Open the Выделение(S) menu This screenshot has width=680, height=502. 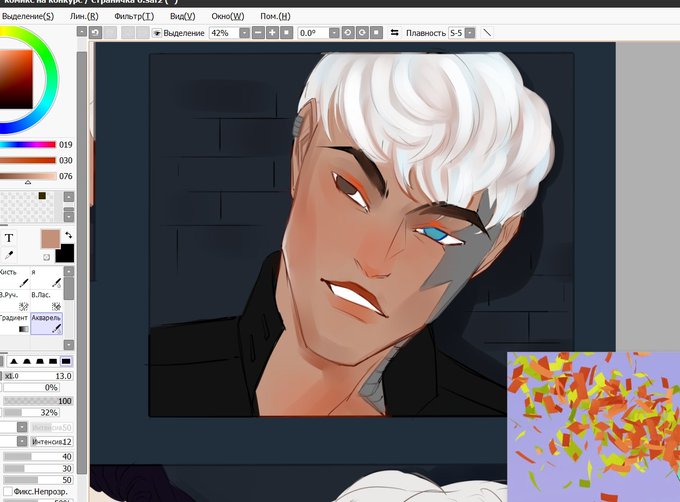click(28, 16)
